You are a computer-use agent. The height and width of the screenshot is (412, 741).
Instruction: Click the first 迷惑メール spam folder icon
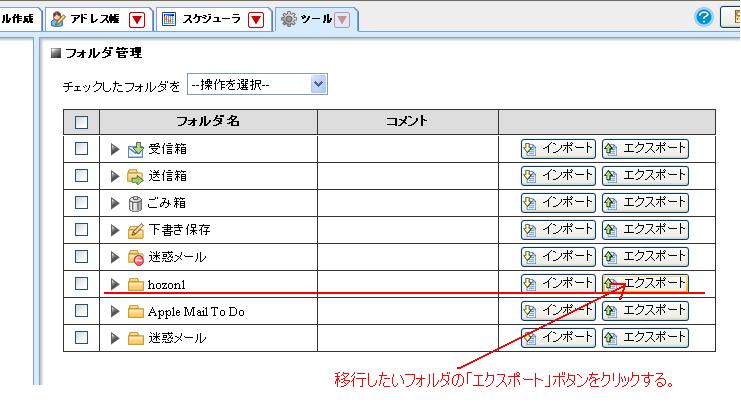tap(136, 258)
